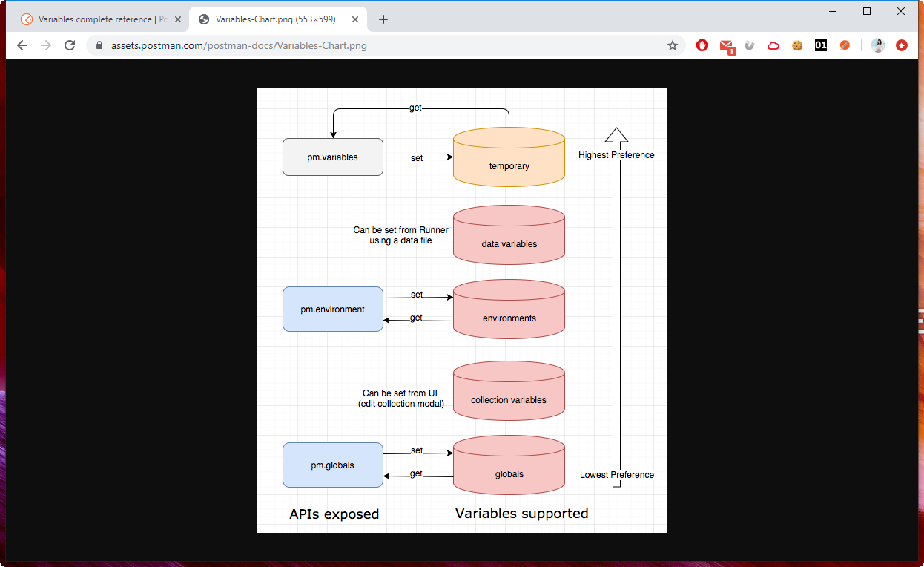Open a new browser tab
This screenshot has height=567, width=924.
[383, 19]
